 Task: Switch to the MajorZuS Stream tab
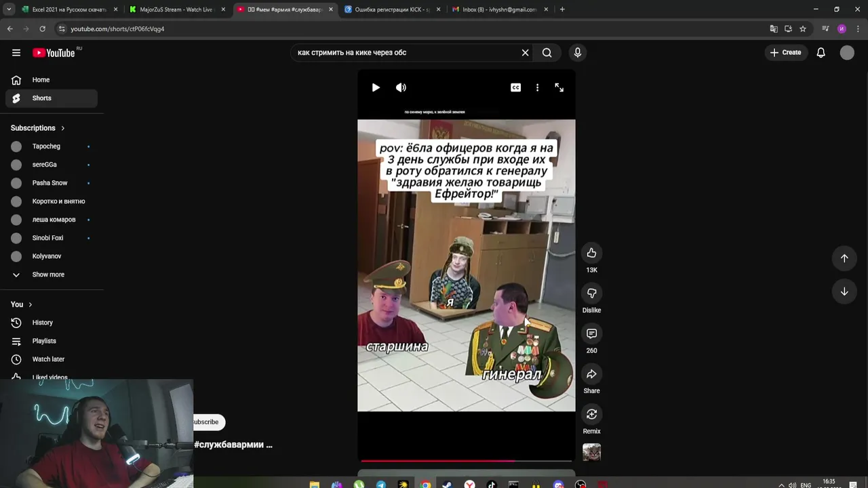tap(176, 9)
